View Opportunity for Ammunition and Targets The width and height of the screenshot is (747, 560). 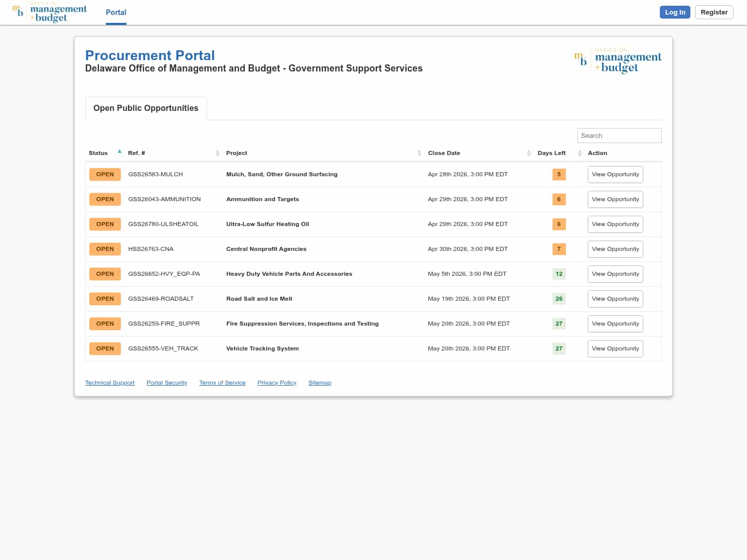point(615,199)
